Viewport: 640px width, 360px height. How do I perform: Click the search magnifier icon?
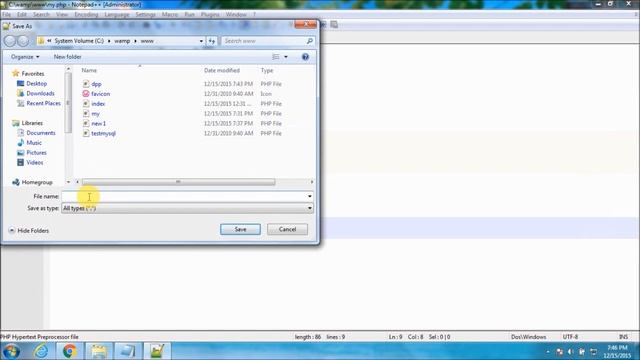coord(310,41)
